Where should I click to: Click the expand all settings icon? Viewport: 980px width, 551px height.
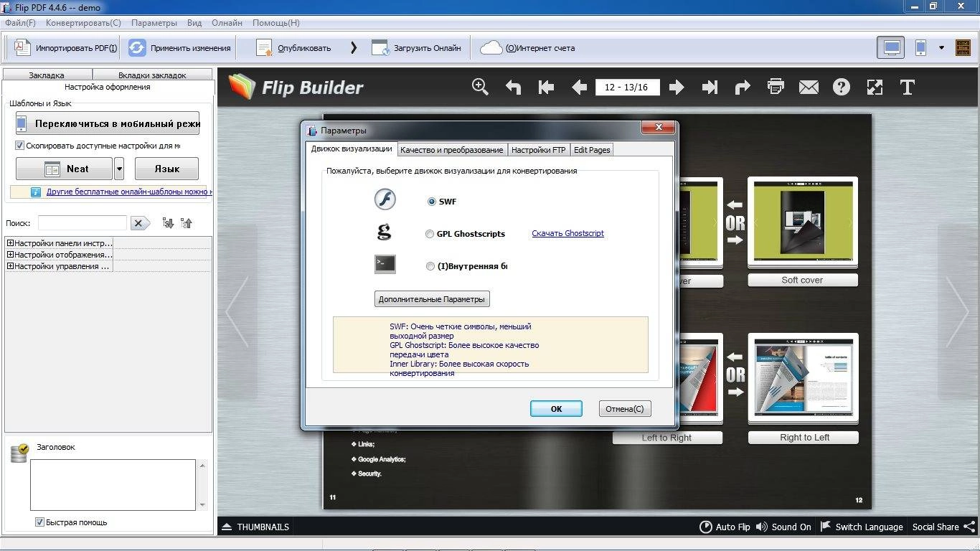coord(168,223)
